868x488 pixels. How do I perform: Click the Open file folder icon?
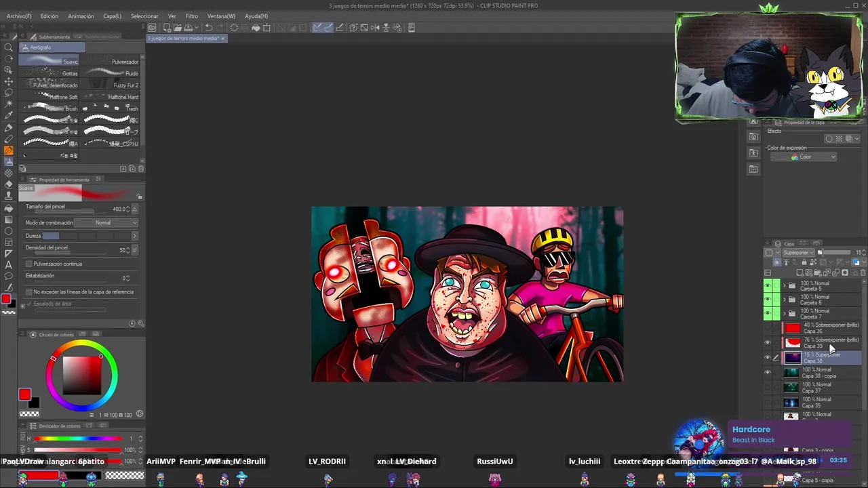click(x=177, y=28)
